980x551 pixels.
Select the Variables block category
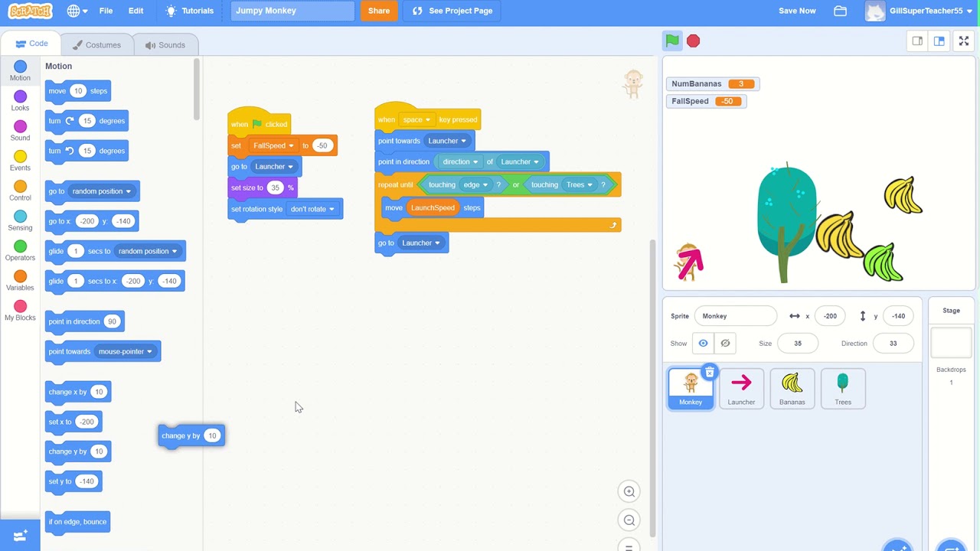click(20, 280)
